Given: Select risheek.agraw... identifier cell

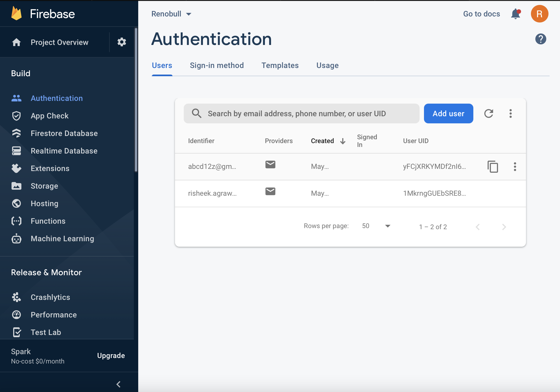Looking at the screenshot, I should point(212,193).
